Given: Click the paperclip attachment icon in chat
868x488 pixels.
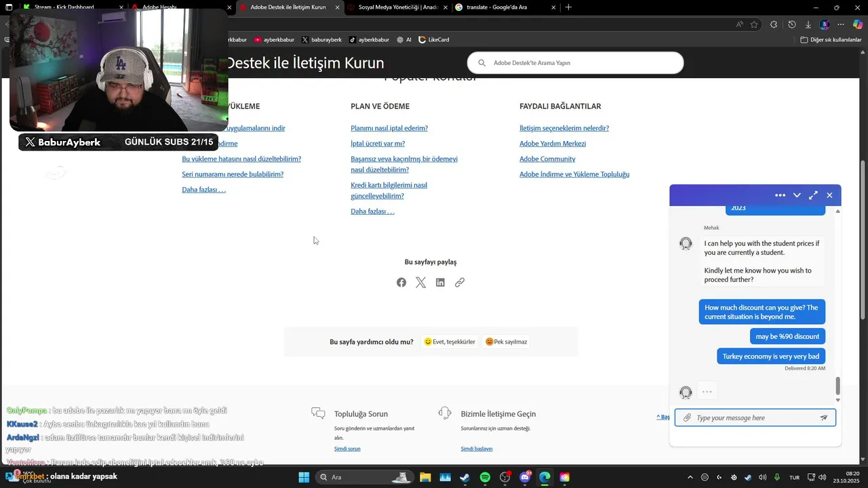Looking at the screenshot, I should pyautogui.click(x=687, y=418).
